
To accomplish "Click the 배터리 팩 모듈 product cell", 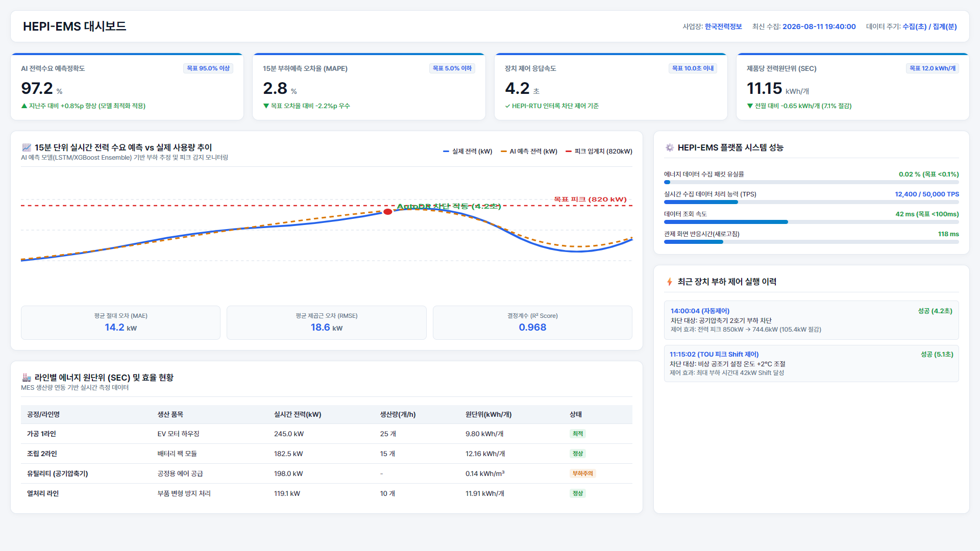I will pyautogui.click(x=177, y=454).
